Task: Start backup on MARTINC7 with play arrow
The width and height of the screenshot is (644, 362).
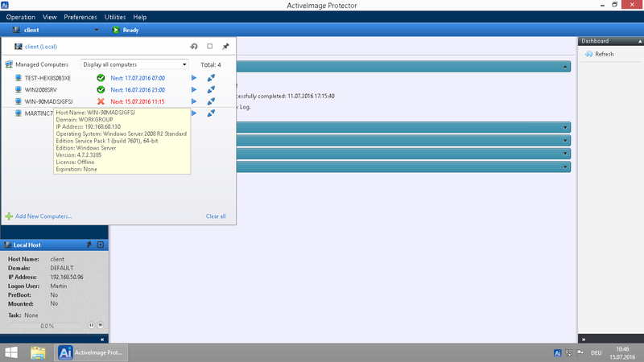Action: 194,113
